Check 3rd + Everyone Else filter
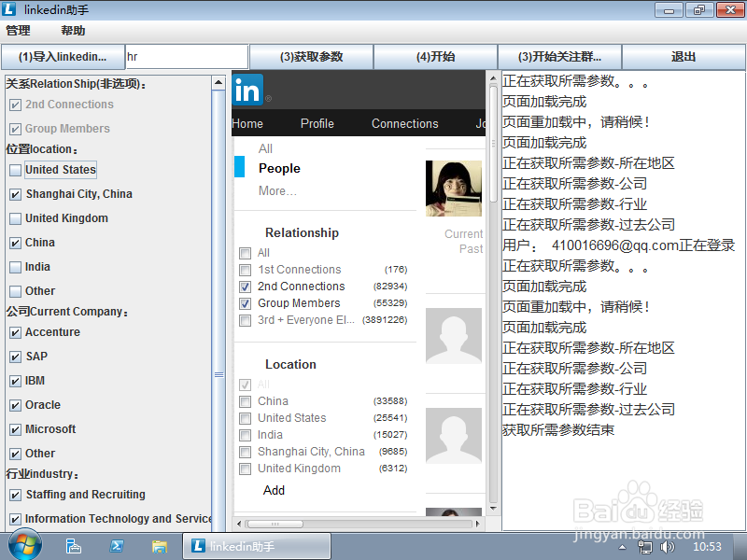This screenshot has width=747, height=560. click(x=245, y=320)
